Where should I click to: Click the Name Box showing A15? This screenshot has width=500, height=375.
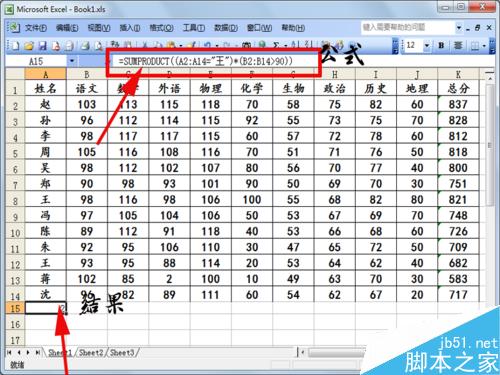click(36, 61)
